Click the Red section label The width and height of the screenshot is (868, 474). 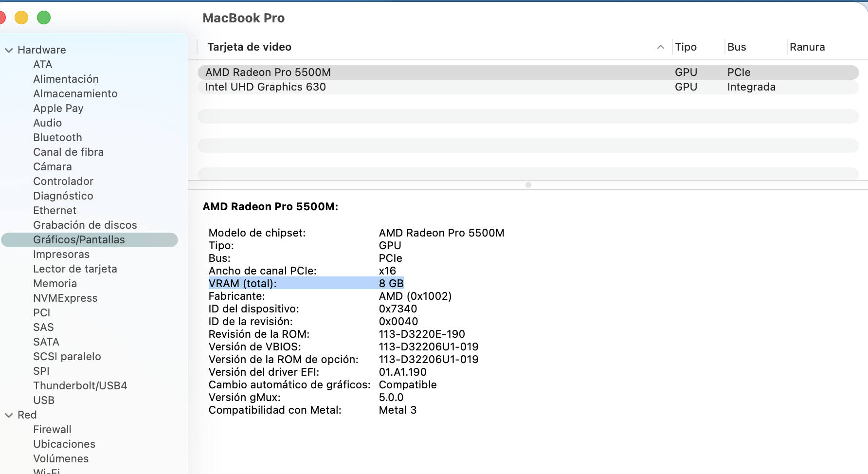tap(27, 415)
